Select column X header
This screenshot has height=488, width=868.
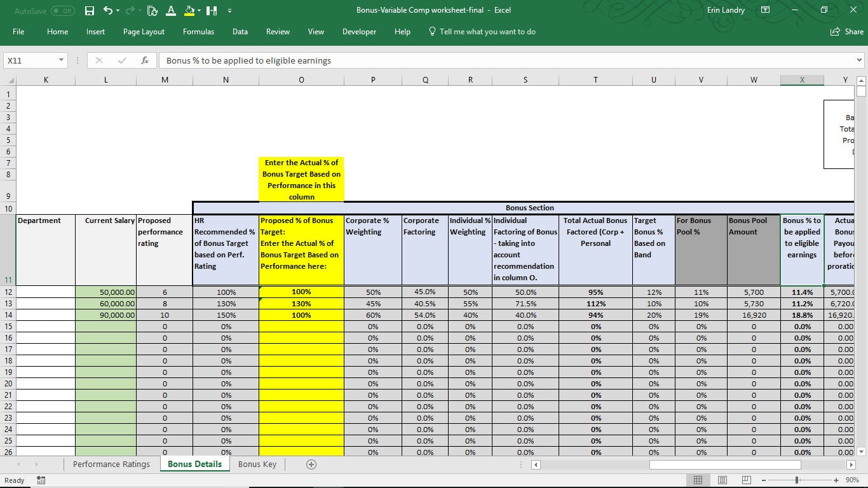pyautogui.click(x=802, y=80)
